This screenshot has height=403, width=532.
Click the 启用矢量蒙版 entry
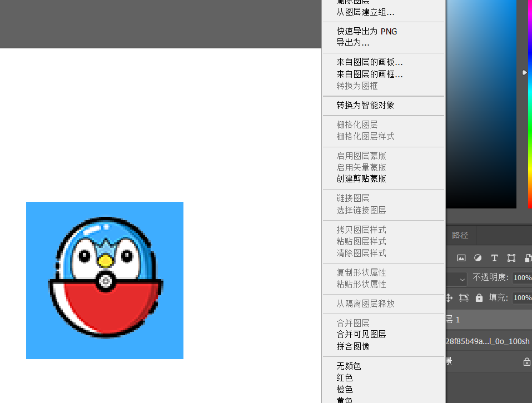click(361, 167)
